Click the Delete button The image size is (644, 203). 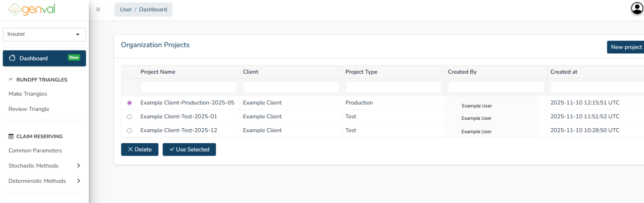(140, 150)
